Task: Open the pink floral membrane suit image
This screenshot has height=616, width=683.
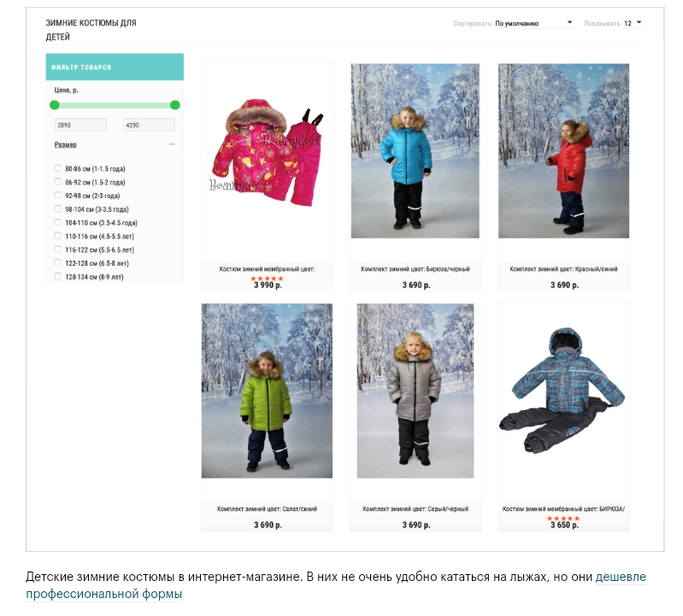Action: click(267, 152)
